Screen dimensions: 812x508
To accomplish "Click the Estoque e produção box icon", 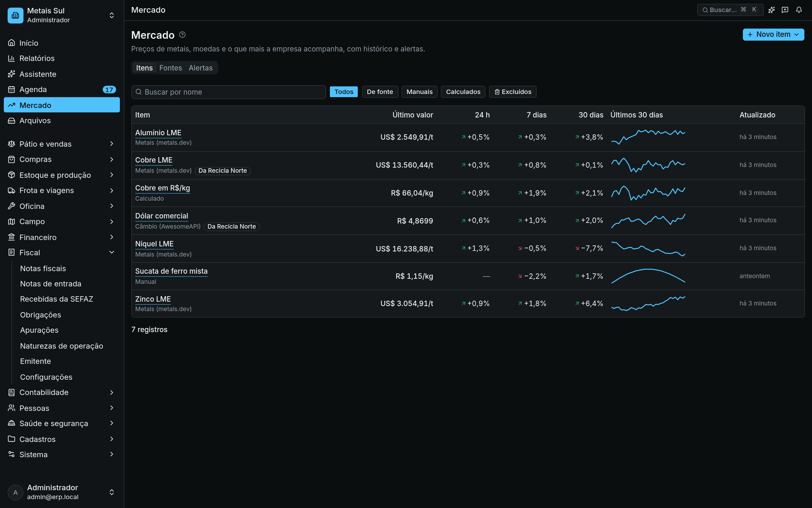I will [x=11, y=175].
